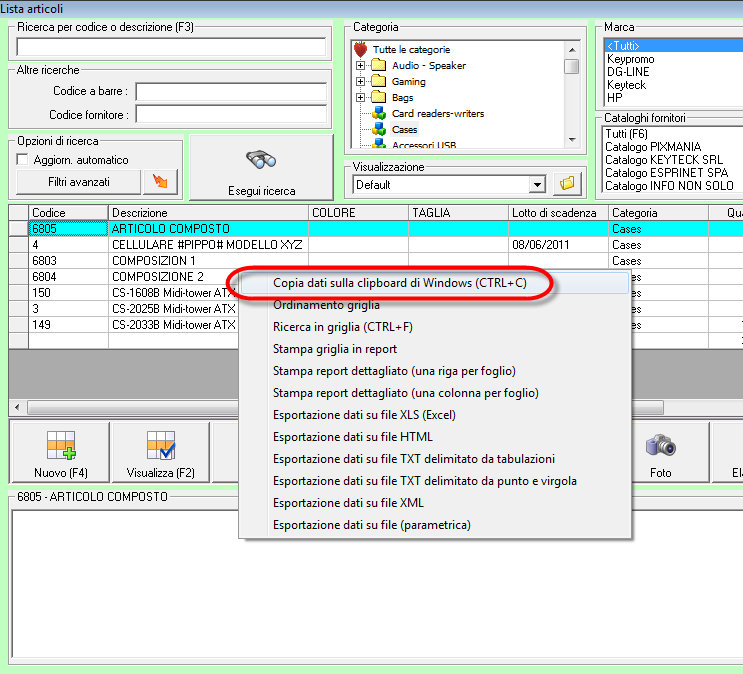Click the Visualizza (F2) checkmark grid button

pos(161,453)
